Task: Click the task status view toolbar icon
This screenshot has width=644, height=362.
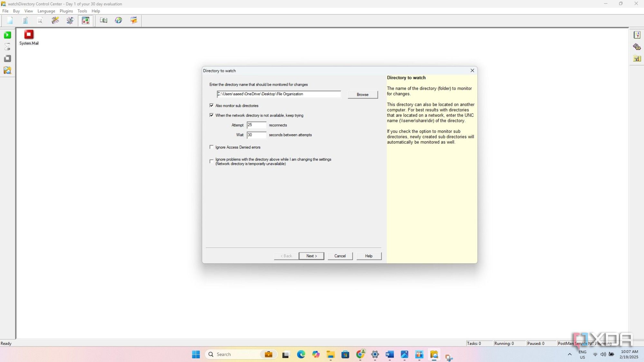Action: coord(86,21)
